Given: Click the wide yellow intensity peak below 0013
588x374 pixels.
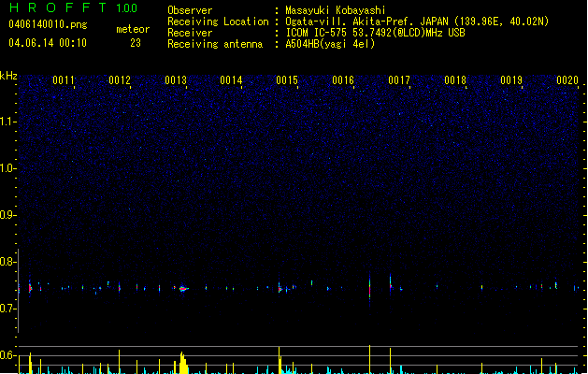Looking at the screenshot, I should point(182,363).
